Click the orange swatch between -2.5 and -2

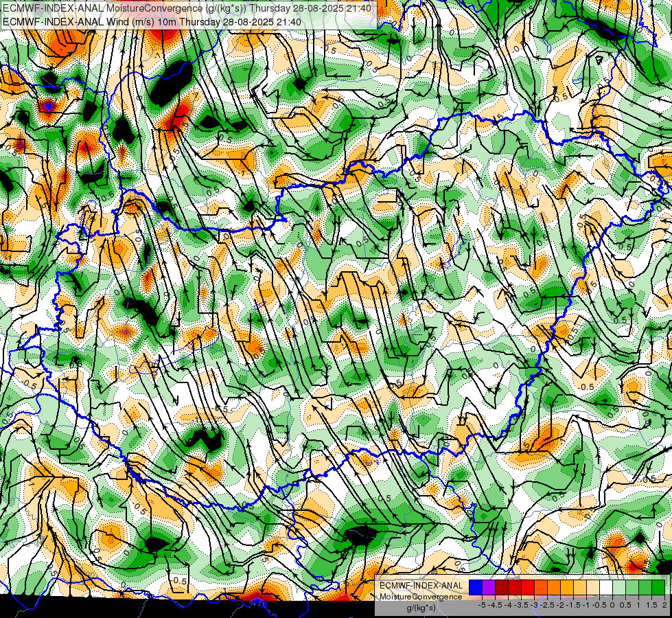point(554,587)
